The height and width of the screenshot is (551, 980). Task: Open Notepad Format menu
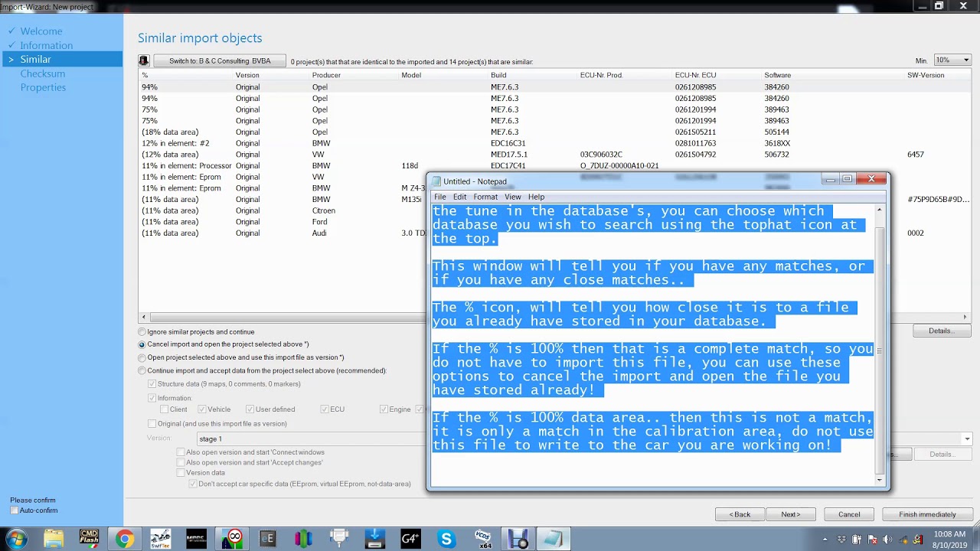pyautogui.click(x=485, y=197)
